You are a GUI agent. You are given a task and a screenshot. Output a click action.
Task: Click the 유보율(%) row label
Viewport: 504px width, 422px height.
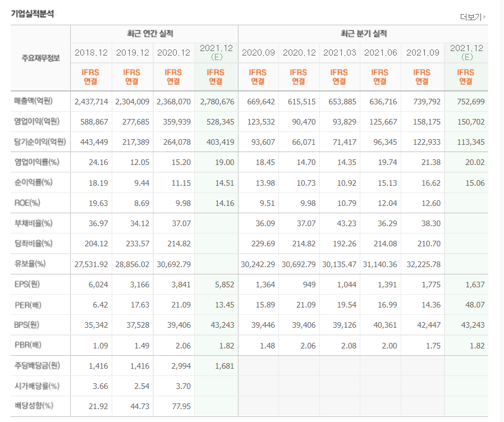coord(30,264)
